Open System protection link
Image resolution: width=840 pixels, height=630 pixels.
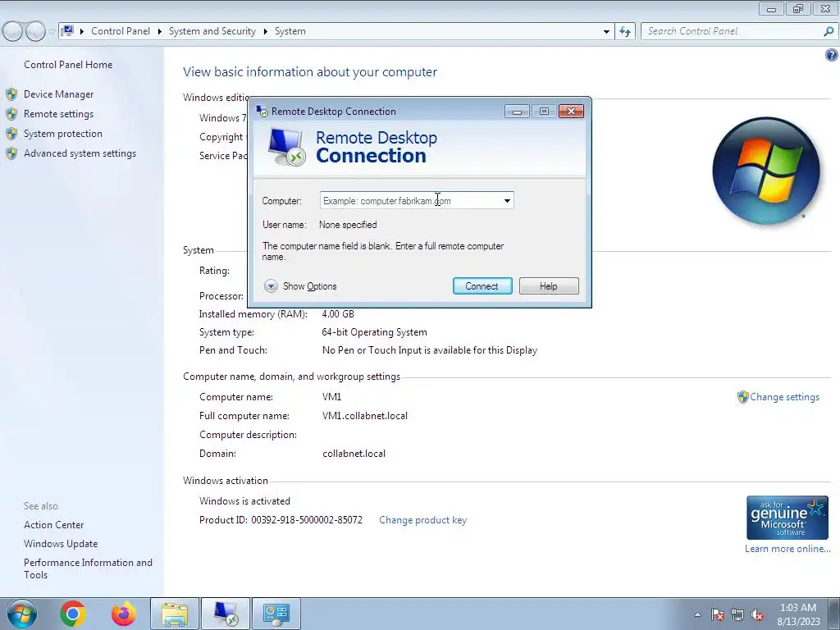pyautogui.click(x=62, y=134)
